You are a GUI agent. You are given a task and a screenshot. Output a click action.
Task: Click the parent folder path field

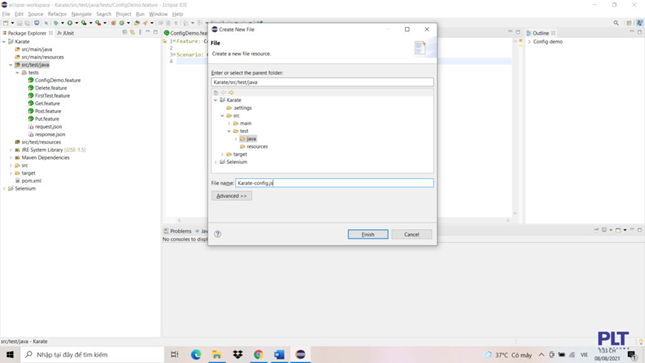click(x=322, y=82)
